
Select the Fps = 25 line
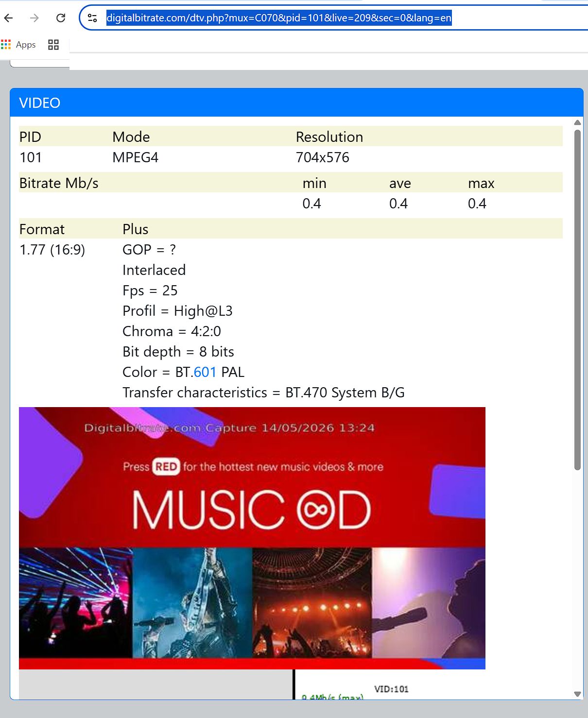click(150, 291)
